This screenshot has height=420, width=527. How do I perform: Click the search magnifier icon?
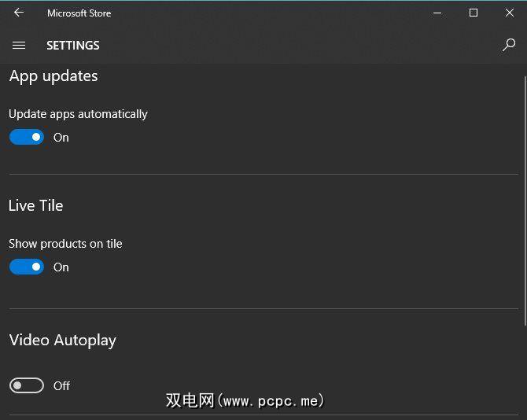coord(509,46)
